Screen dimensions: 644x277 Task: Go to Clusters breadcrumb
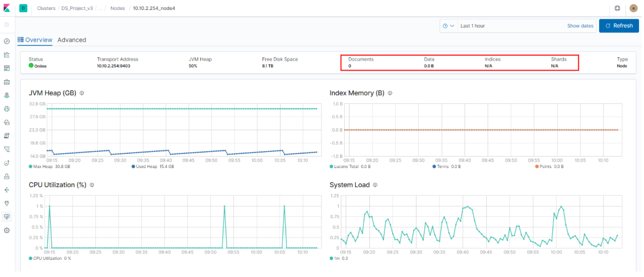[46, 8]
